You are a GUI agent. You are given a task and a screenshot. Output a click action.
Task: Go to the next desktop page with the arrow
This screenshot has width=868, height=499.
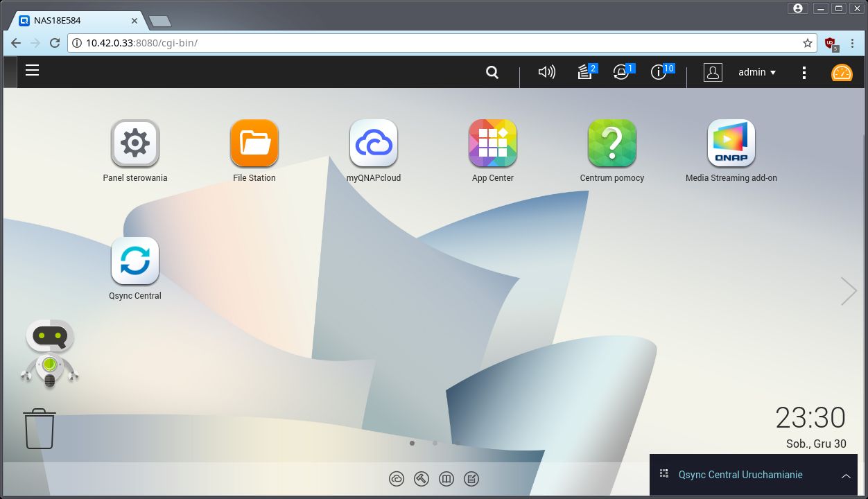point(849,291)
